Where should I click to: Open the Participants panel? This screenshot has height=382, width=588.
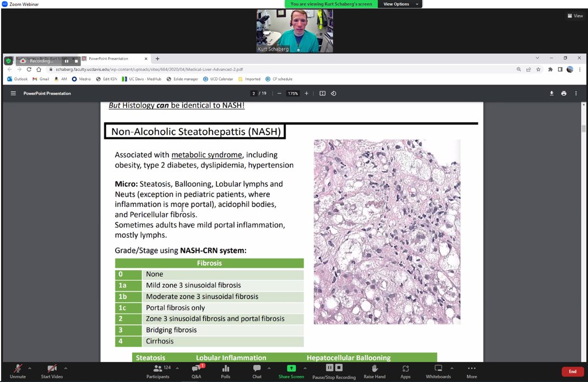158,372
